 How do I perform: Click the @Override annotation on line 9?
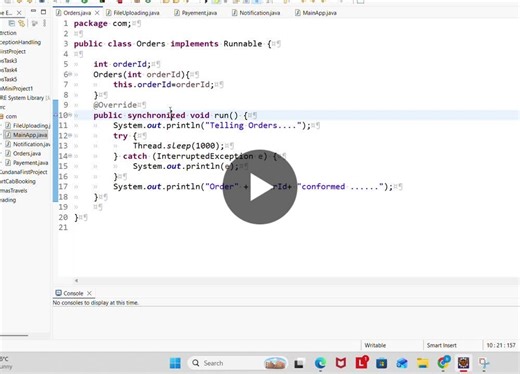click(x=115, y=105)
